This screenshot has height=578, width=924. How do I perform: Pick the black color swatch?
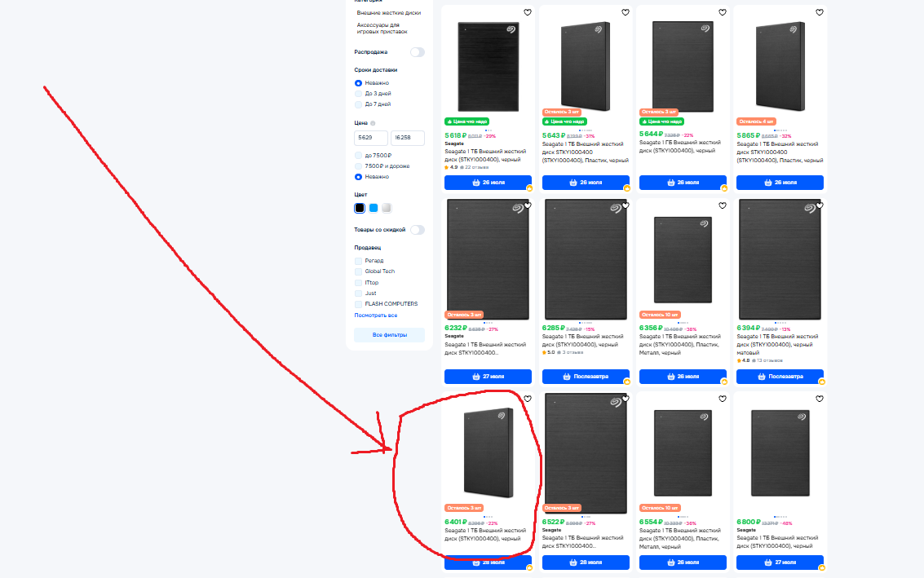[x=360, y=208]
